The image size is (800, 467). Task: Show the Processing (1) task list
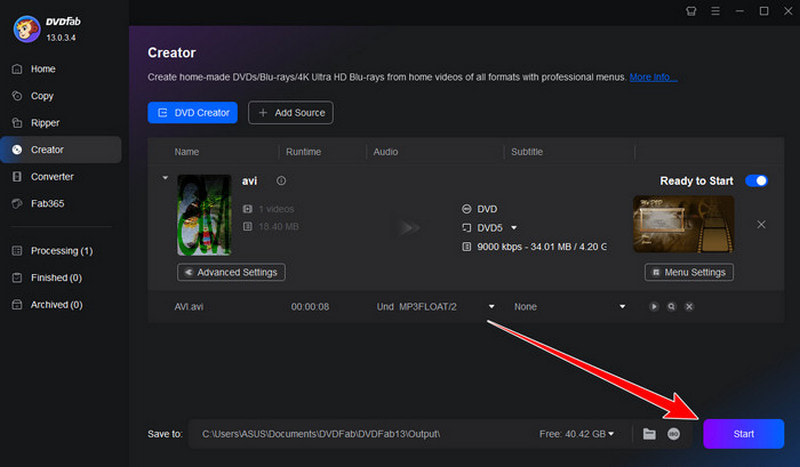[61, 251]
